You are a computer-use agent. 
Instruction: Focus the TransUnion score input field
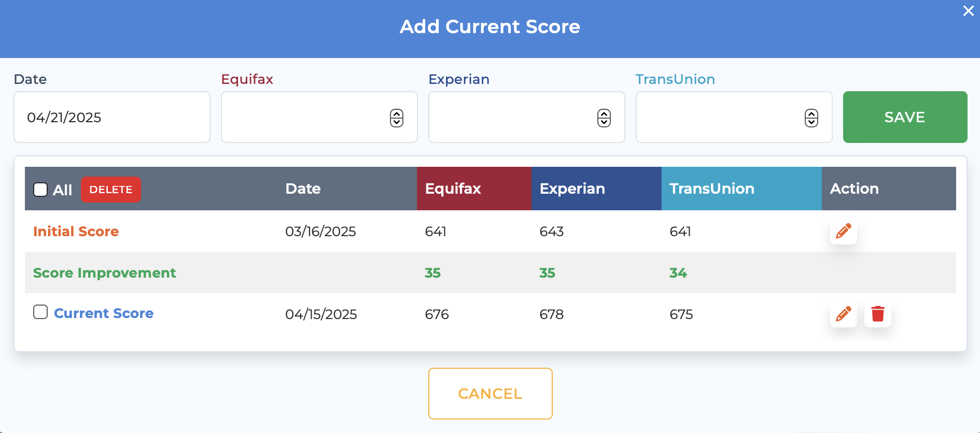click(x=734, y=117)
